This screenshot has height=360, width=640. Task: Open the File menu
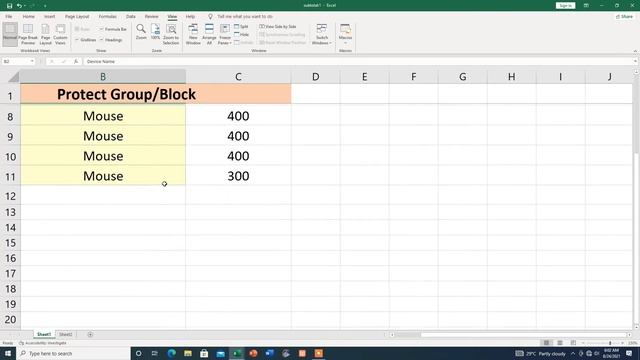click(9, 16)
